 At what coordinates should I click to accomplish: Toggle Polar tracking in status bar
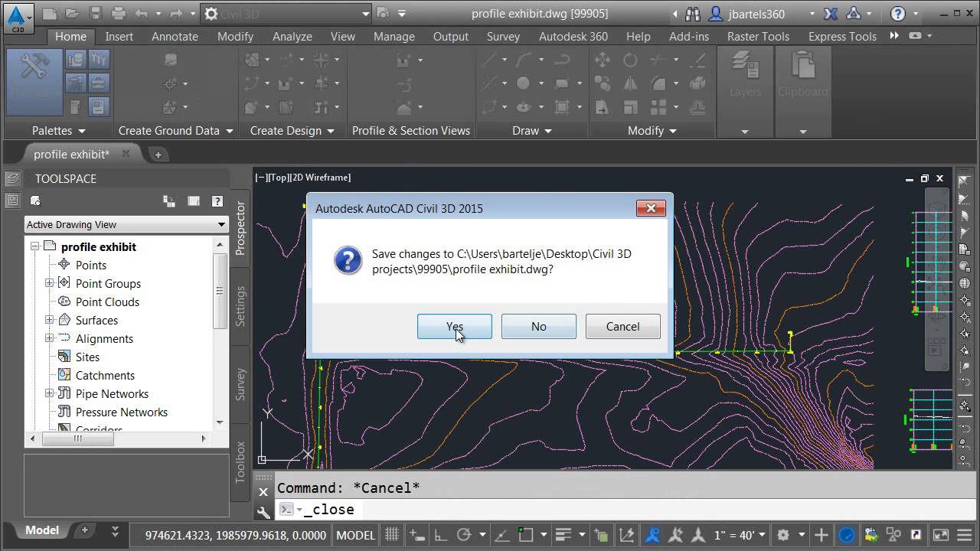pyautogui.click(x=462, y=535)
